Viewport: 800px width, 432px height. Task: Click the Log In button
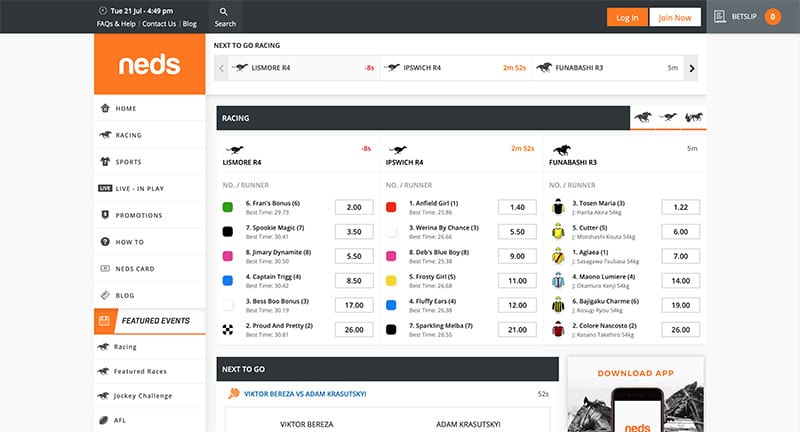pos(627,17)
